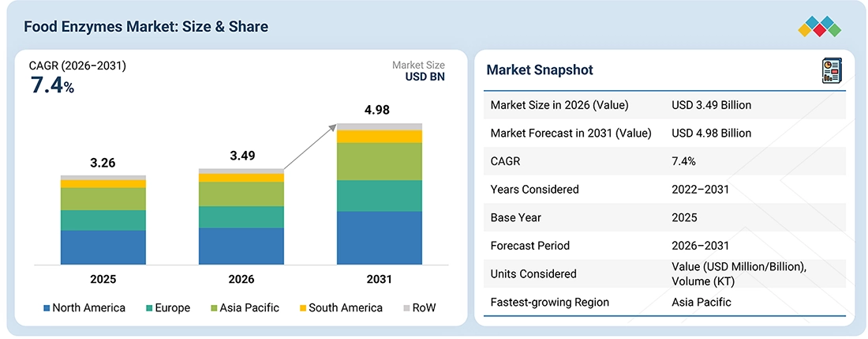
Task: Click the 'Food Enzymes Market: Size & Share' title
Action: coord(146,27)
